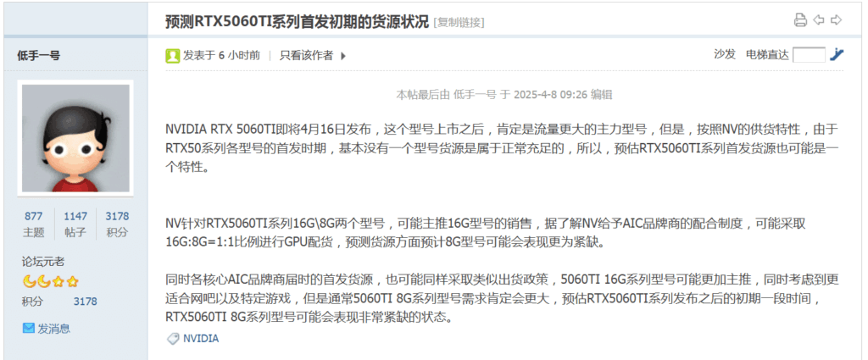Click the 电梯直达 floor number input field
Image resolution: width=868 pixels, height=360 pixels.
[809, 55]
